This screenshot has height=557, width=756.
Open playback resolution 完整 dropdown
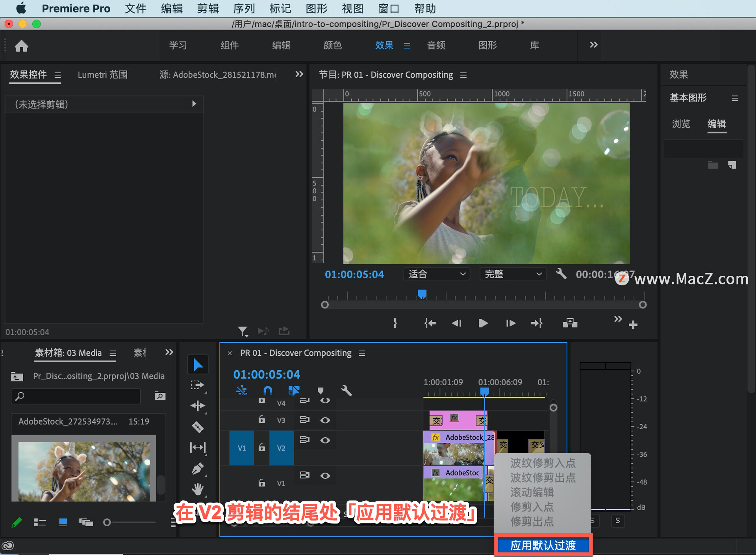(513, 274)
